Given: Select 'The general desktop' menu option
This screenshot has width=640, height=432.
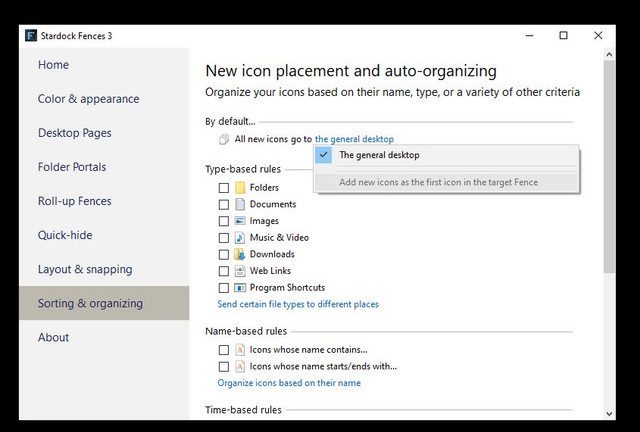Looking at the screenshot, I should [x=447, y=155].
